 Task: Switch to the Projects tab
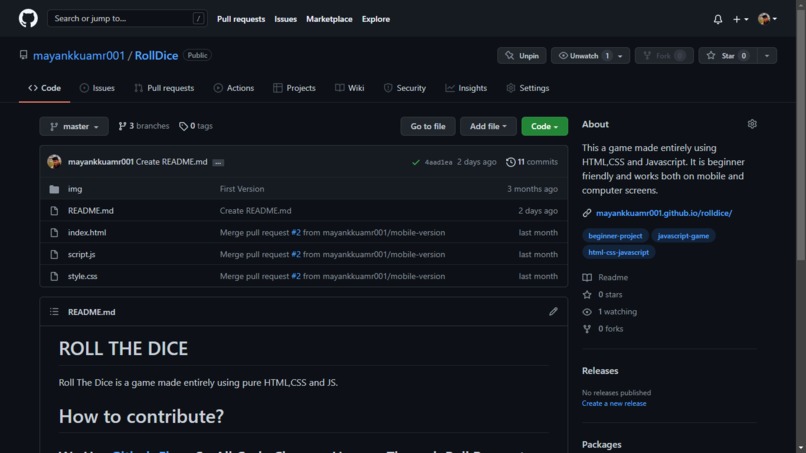(295, 88)
